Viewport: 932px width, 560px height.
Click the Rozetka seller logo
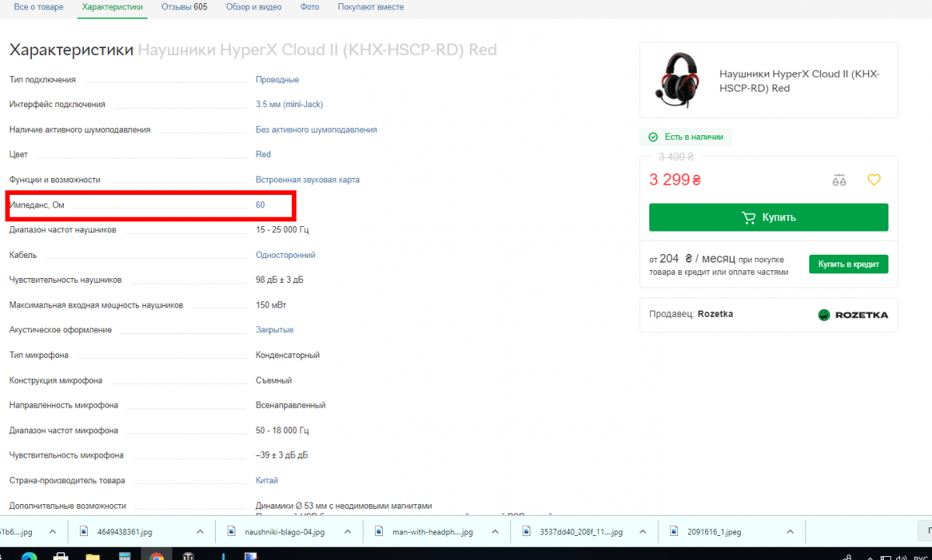[853, 315]
